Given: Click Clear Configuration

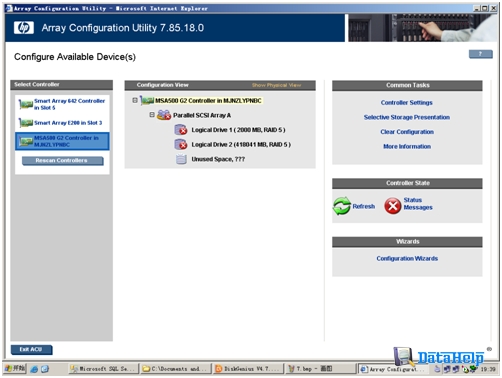Looking at the screenshot, I should (407, 132).
